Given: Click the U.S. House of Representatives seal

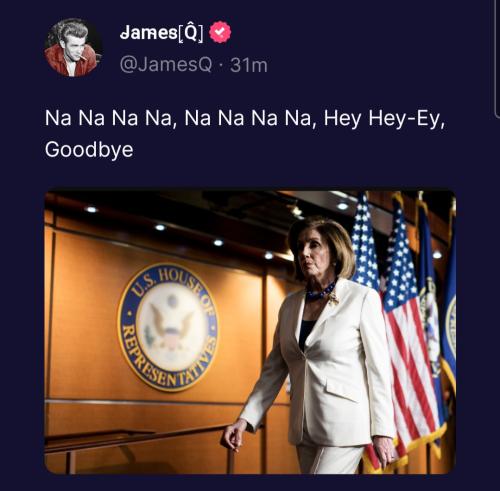Looking at the screenshot, I should pyautogui.click(x=169, y=327).
